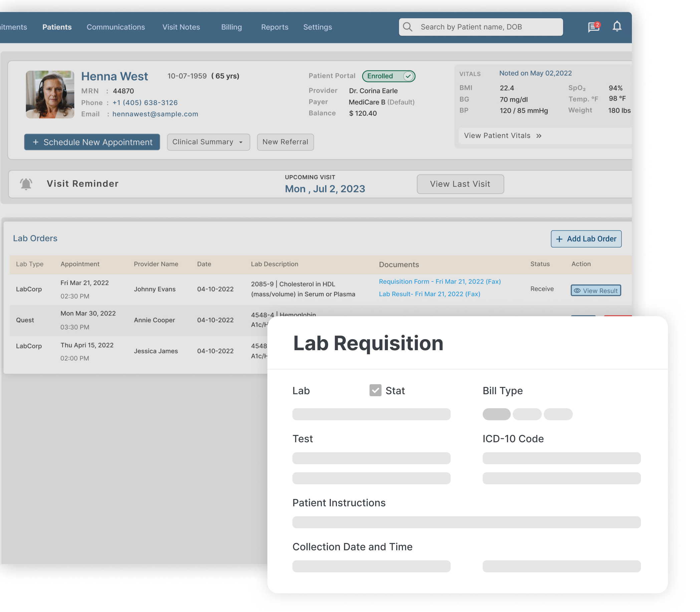Click the Visit Reminder alarm bell icon

(26, 184)
